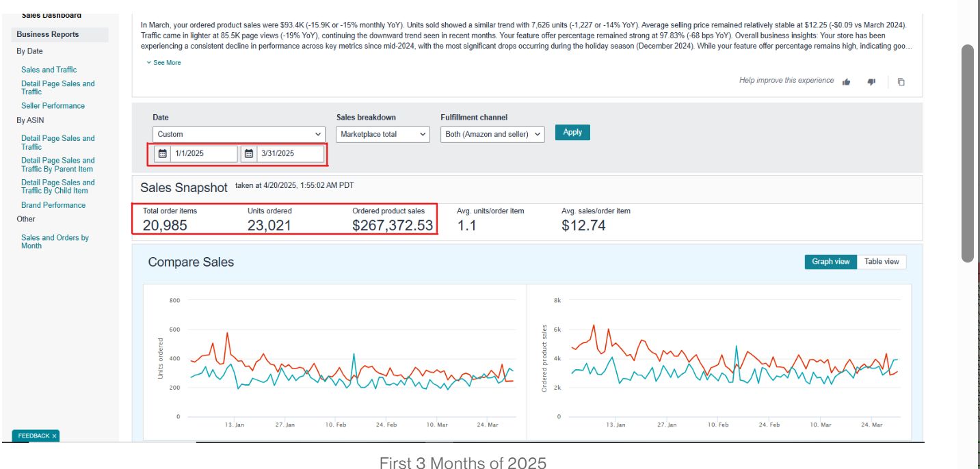Open Business Reports menu section
The height and width of the screenshot is (469, 980).
coord(48,34)
